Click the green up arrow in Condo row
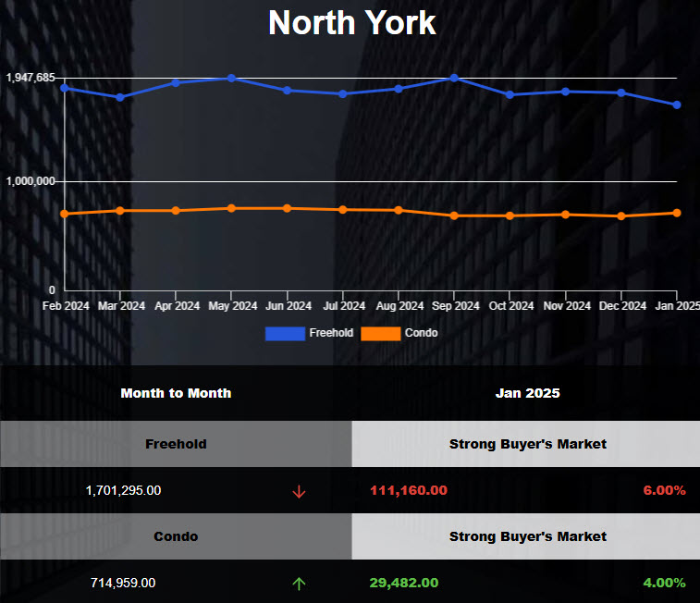Screen dimensions: 700x603 (299, 584)
